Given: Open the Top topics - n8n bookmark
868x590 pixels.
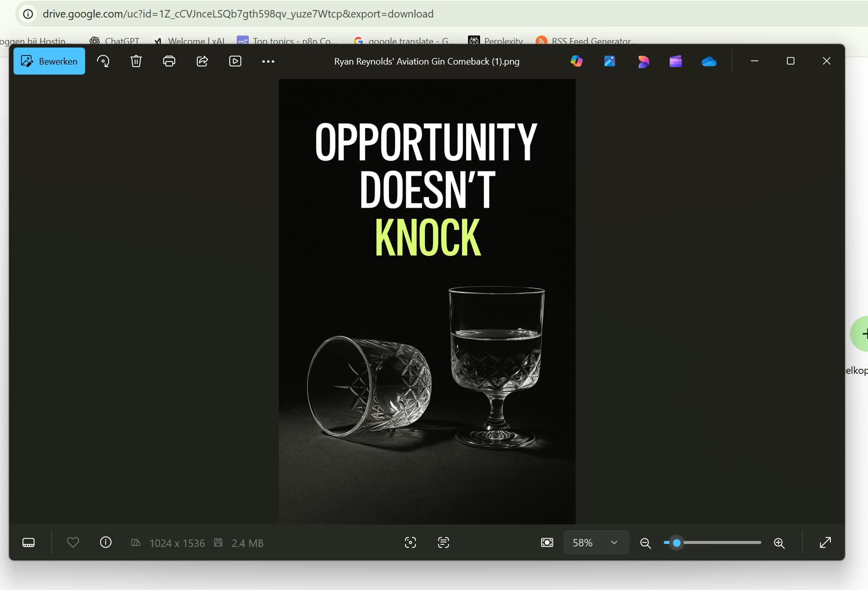Looking at the screenshot, I should [x=287, y=41].
